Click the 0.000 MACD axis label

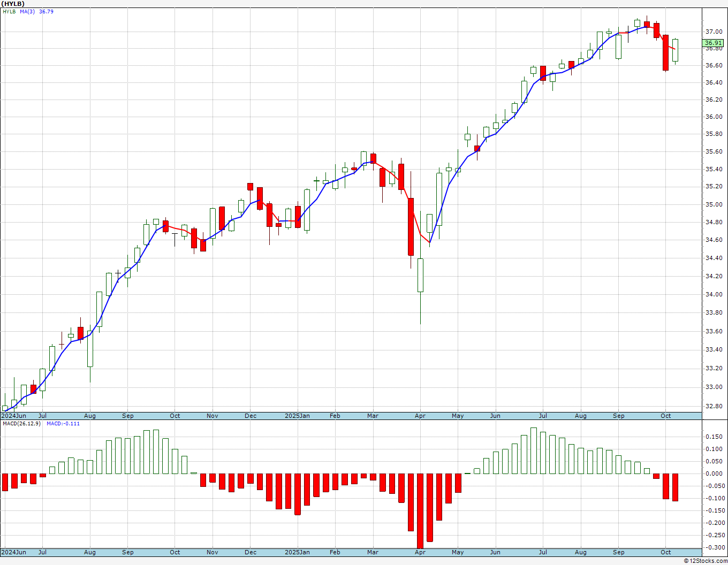pos(713,474)
